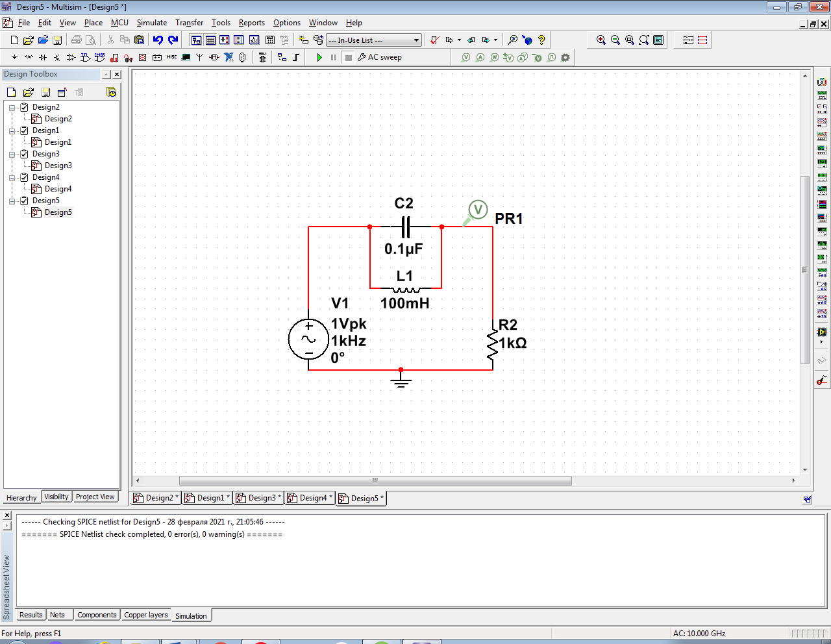This screenshot has width=831, height=644.
Task: Select the Multimeter instrument icon
Action: (x=822, y=82)
